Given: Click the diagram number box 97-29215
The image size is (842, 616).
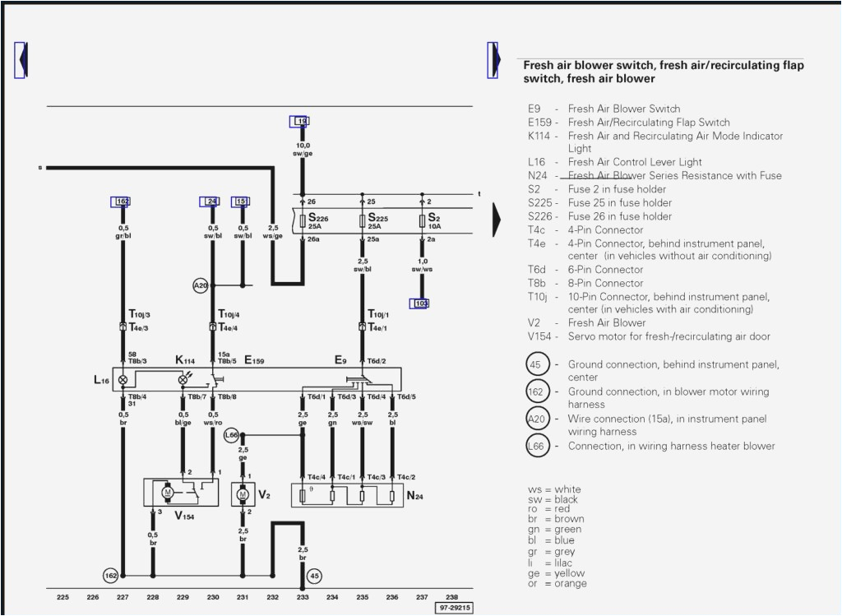Looking at the screenshot, I should pos(453,608).
